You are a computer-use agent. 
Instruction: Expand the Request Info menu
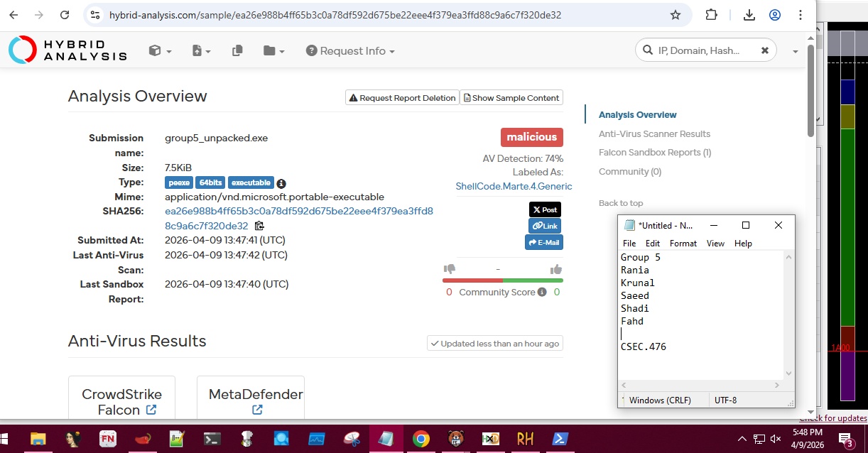[x=350, y=50]
